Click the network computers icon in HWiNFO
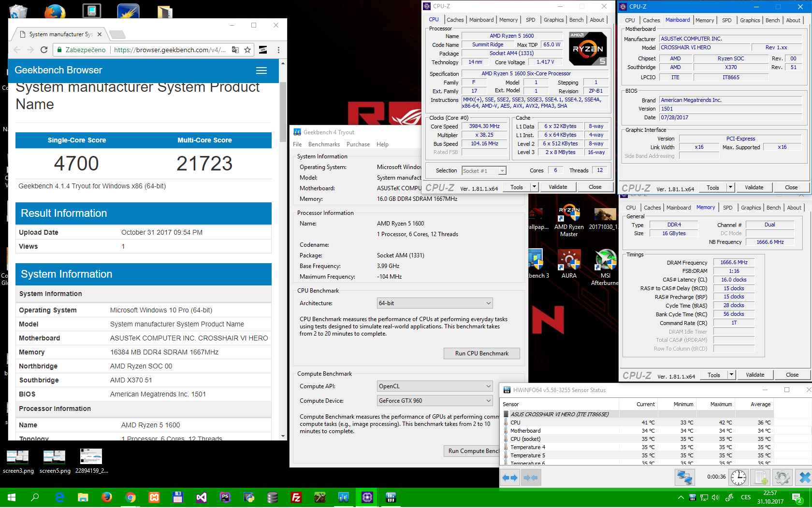 [685, 478]
